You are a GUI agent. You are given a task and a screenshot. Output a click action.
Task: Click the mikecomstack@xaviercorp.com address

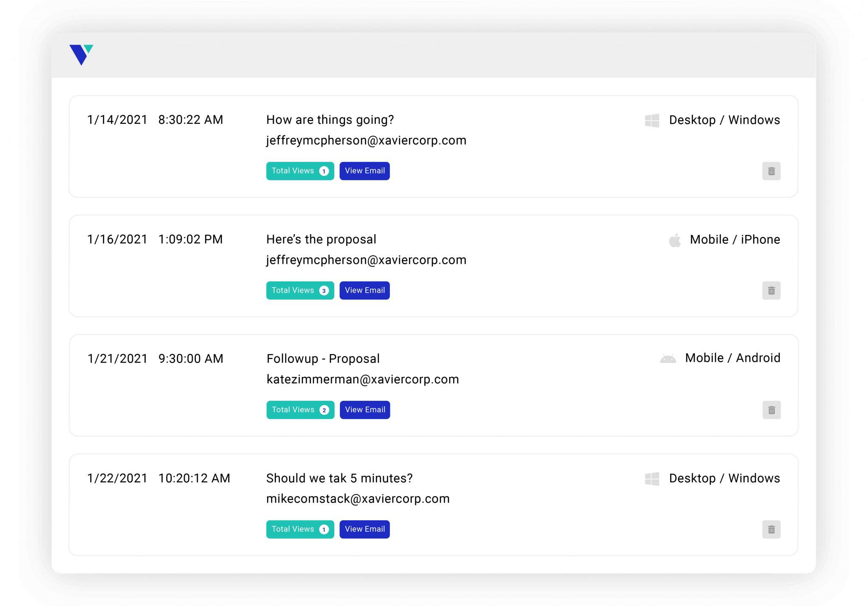[x=358, y=499]
